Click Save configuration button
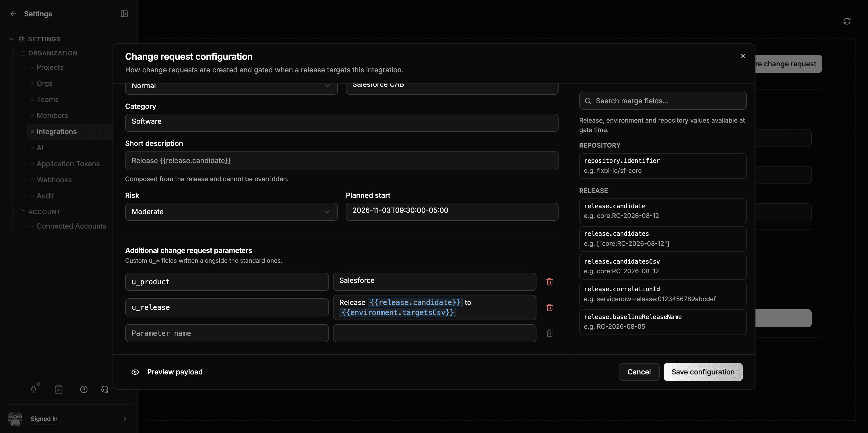The width and height of the screenshot is (868, 433). tap(703, 372)
